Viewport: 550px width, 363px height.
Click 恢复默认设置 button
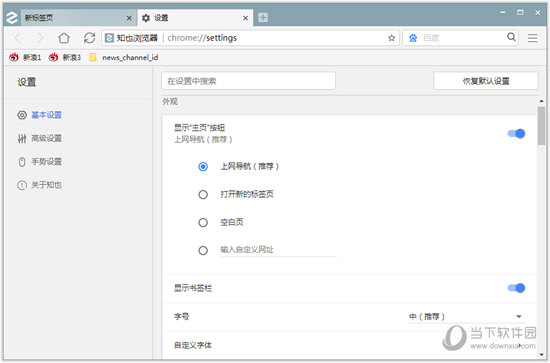point(486,81)
